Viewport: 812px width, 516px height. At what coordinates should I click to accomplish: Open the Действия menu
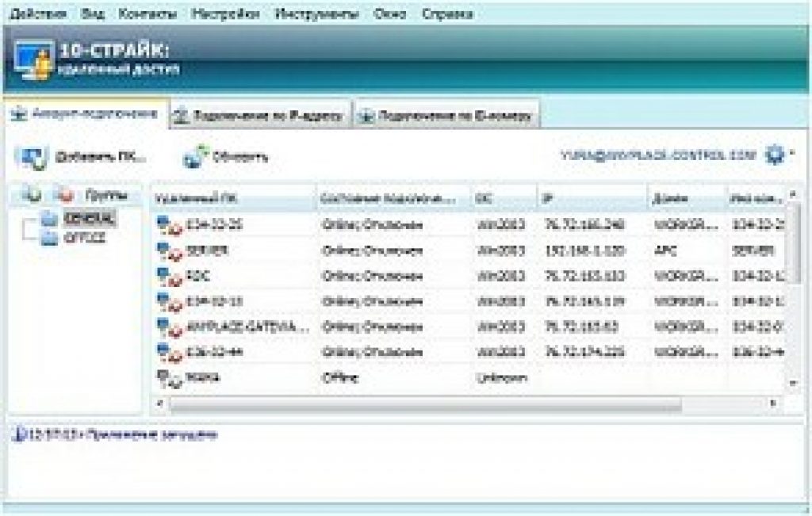[38, 13]
